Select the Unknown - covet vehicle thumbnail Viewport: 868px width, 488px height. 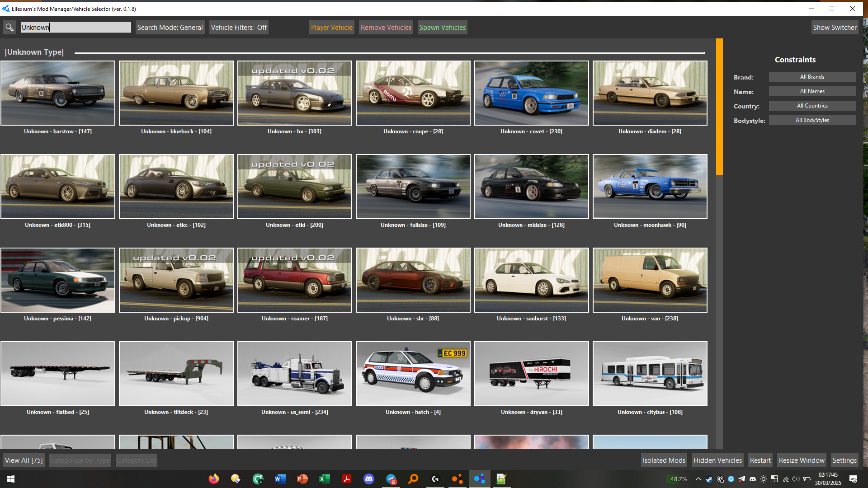531,93
